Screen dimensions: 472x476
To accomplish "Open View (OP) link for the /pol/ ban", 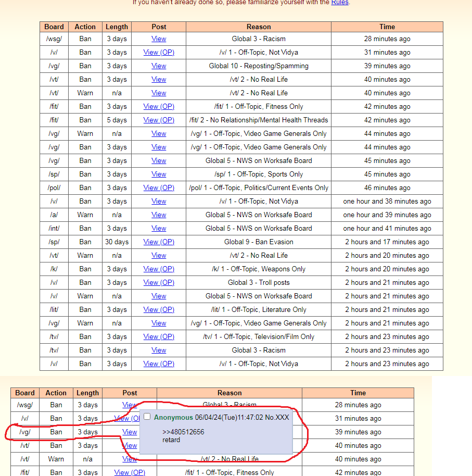I will pos(159,188).
